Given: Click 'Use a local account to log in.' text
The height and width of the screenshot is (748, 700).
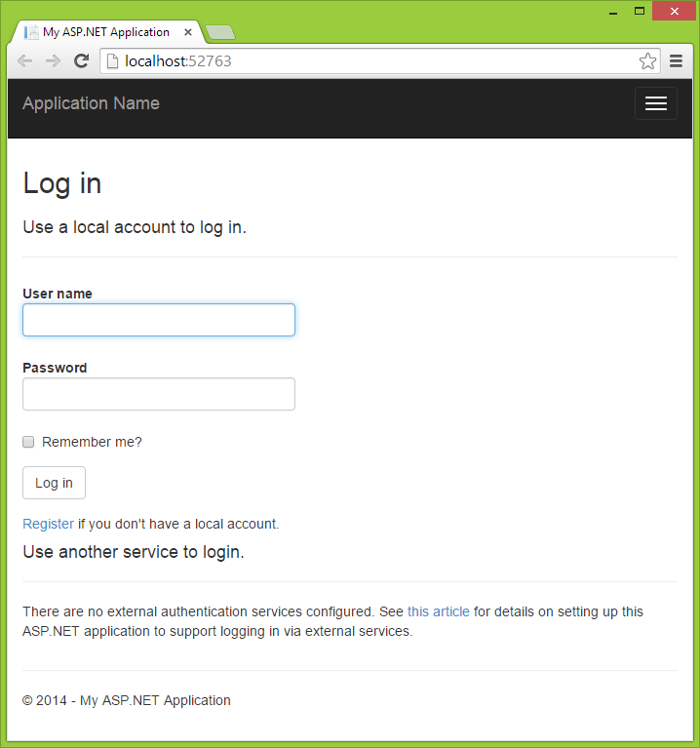Looking at the screenshot, I should point(135,227).
